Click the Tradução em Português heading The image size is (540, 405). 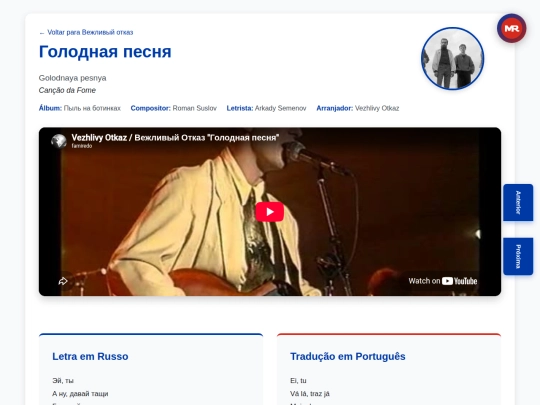(x=347, y=356)
